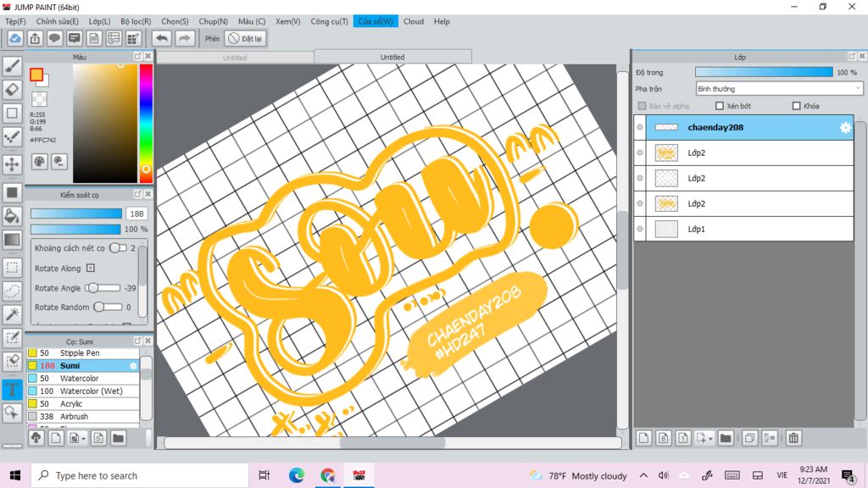The height and width of the screenshot is (488, 868).
Task: Toggle the Xén bớt checkbox
Action: [720, 106]
